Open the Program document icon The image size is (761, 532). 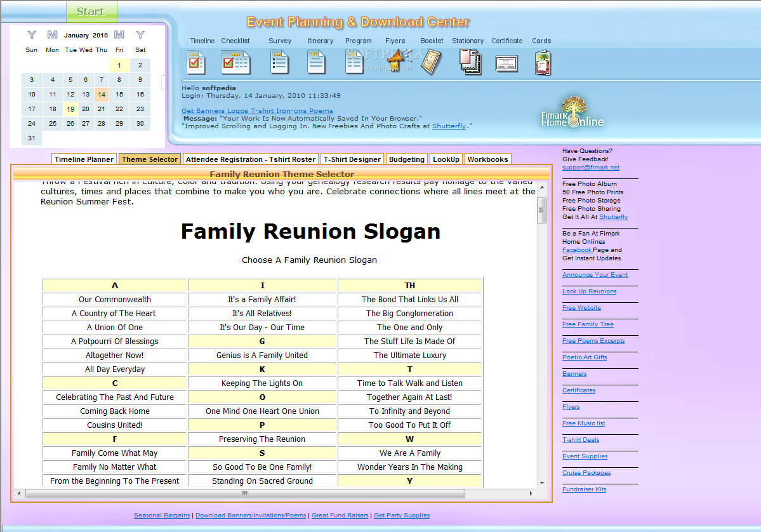point(354,63)
